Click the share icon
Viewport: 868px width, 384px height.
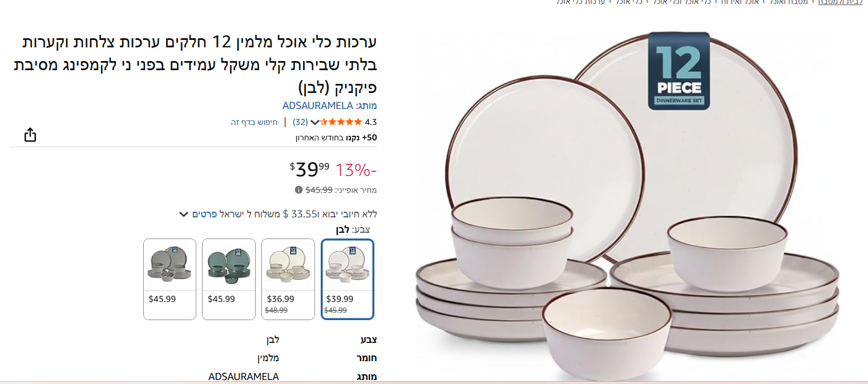(x=30, y=135)
